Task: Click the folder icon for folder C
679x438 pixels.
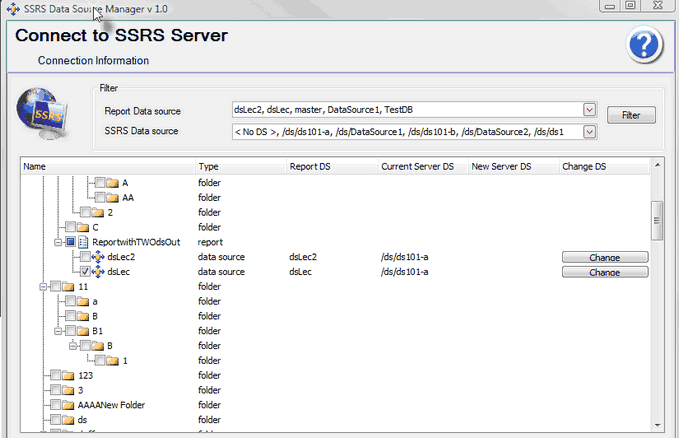Action: [x=83, y=227]
